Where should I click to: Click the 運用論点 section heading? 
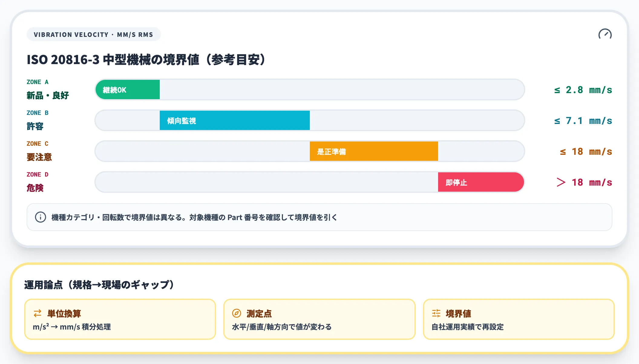(99, 285)
